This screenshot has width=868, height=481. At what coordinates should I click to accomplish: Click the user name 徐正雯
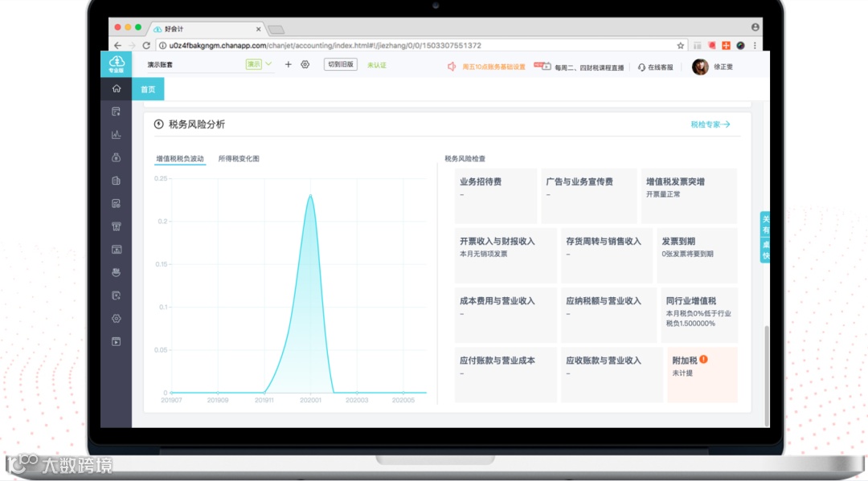[723, 67]
